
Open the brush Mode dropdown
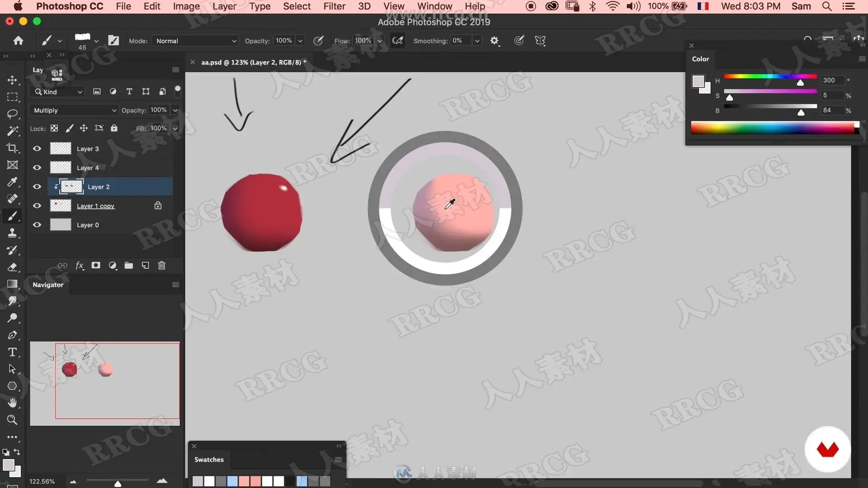point(195,41)
